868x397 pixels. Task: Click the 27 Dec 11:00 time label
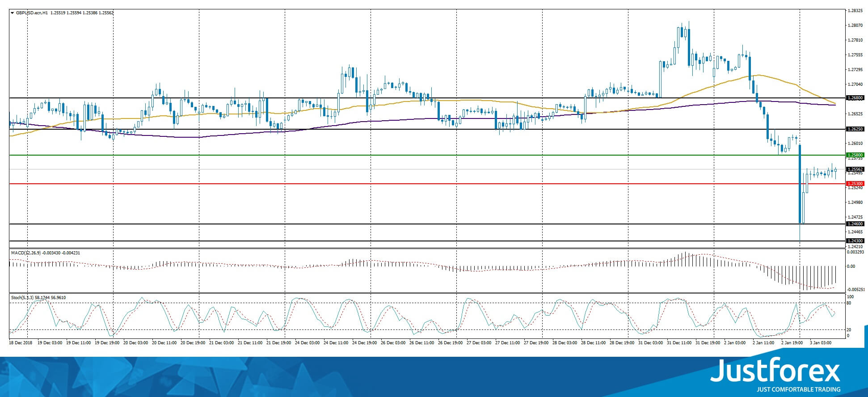[x=508, y=343]
